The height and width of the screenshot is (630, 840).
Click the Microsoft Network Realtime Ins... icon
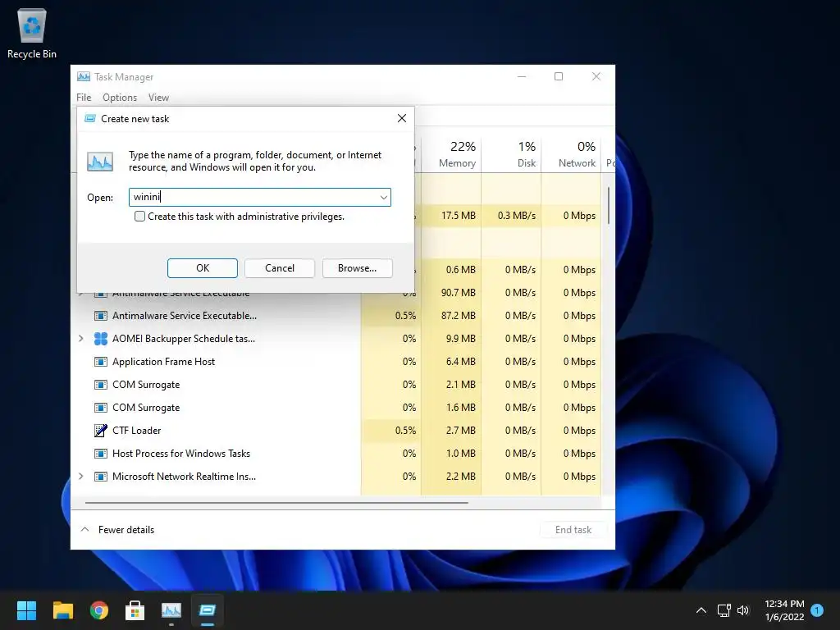(101, 477)
